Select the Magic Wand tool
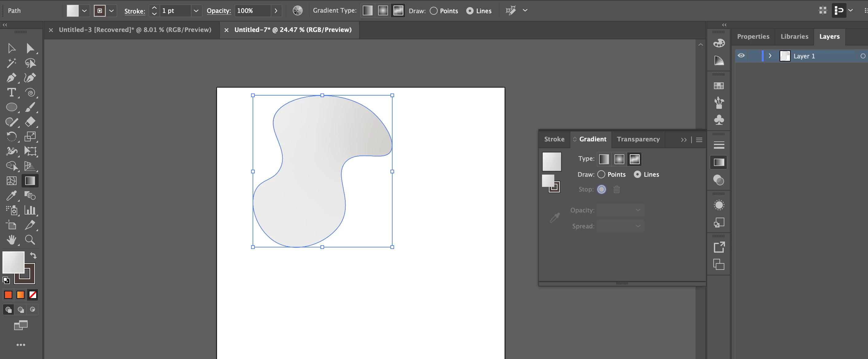 tap(11, 63)
